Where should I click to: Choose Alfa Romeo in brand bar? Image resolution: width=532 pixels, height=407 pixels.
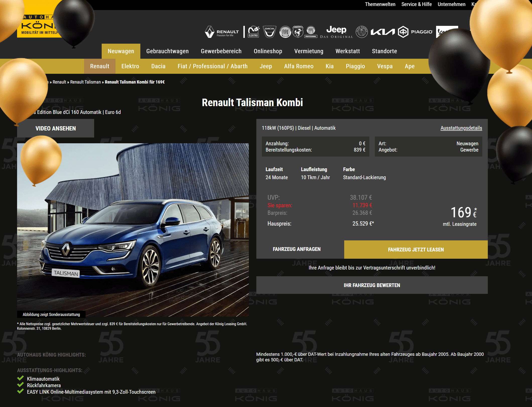(299, 66)
